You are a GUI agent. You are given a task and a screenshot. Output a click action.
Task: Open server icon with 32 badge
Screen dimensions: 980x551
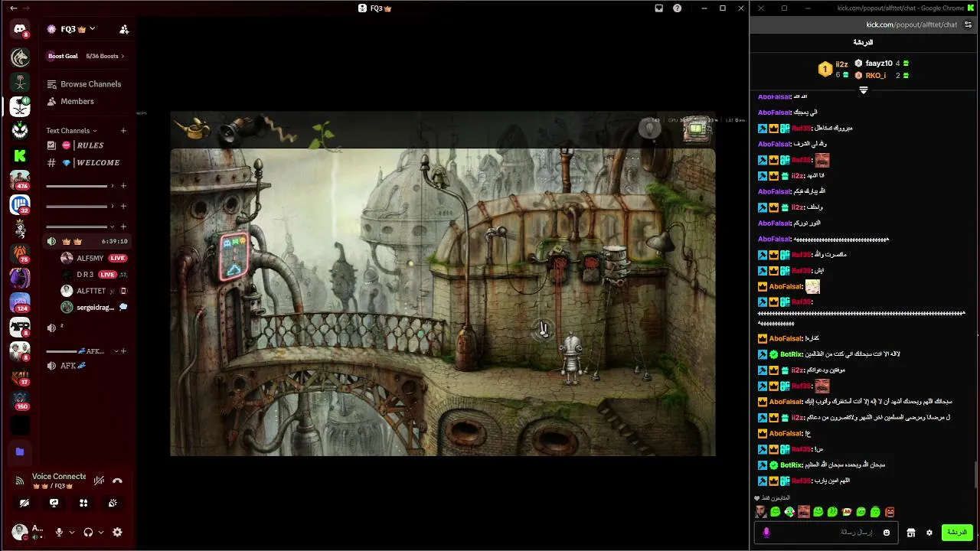point(20,205)
